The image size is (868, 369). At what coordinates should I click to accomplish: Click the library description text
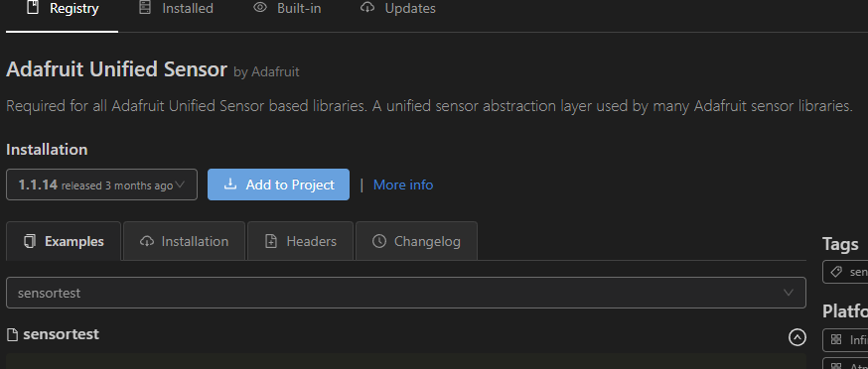pos(429,106)
